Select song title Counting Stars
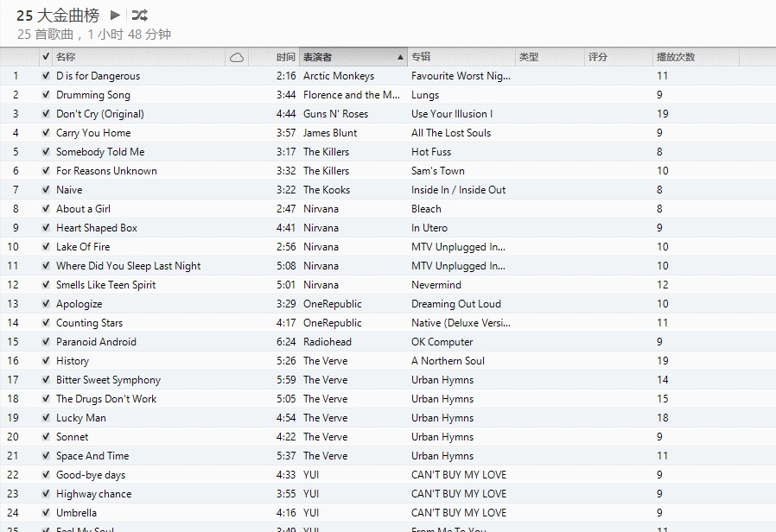Image resolution: width=776 pixels, height=532 pixels. (x=89, y=323)
